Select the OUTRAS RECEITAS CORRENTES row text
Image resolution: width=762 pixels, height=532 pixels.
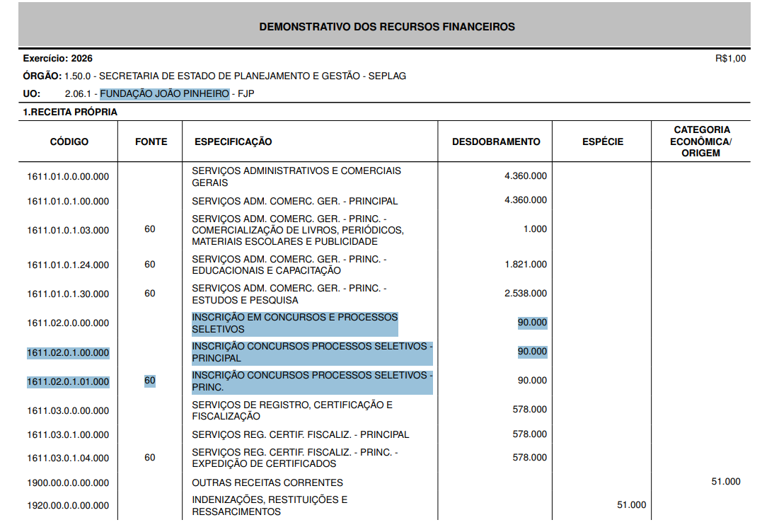tap(267, 482)
